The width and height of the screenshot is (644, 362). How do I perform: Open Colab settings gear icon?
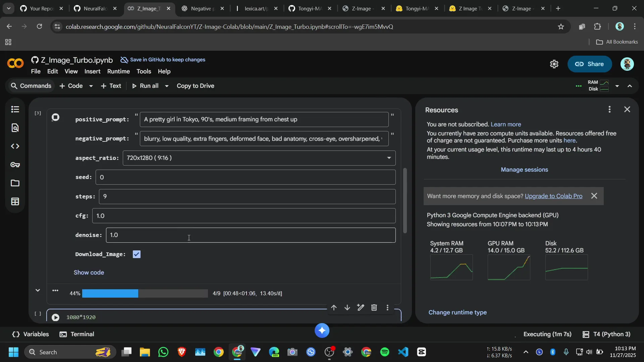(x=554, y=64)
